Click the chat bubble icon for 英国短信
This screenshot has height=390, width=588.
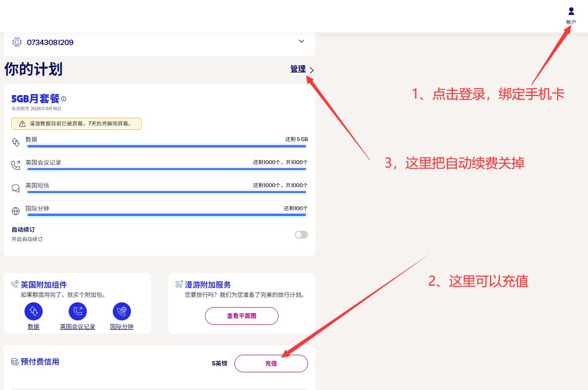click(15, 188)
